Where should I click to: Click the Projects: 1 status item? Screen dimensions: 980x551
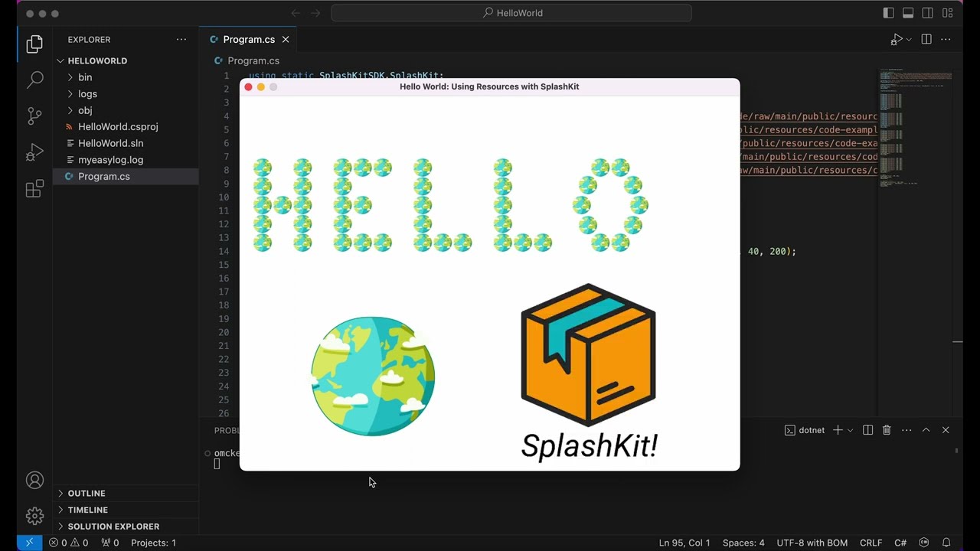153,543
